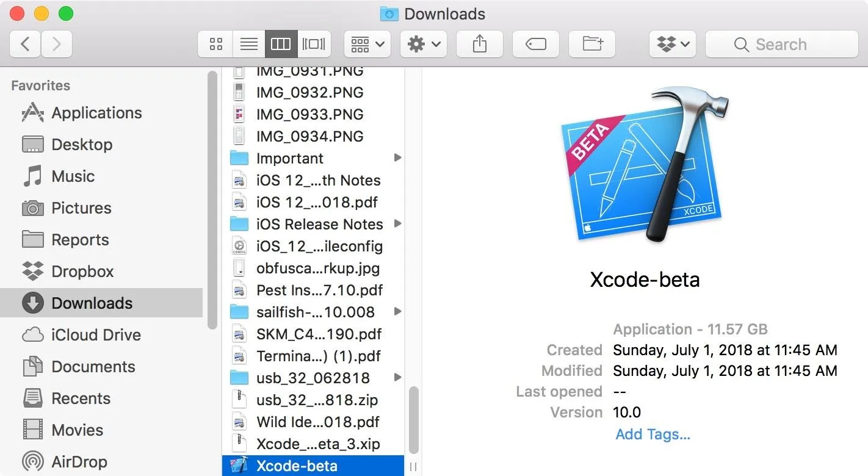Image resolution: width=868 pixels, height=476 pixels.
Task: Select the iOS Release Notes folder
Action: click(313, 224)
